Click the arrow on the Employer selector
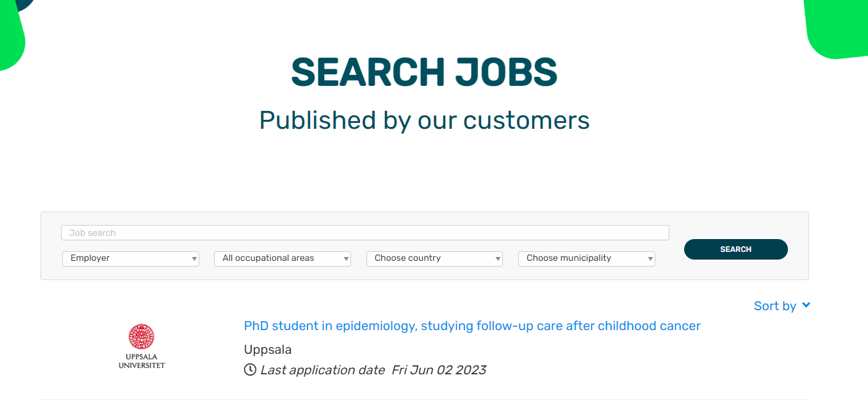The width and height of the screenshot is (868, 407). pos(194,259)
